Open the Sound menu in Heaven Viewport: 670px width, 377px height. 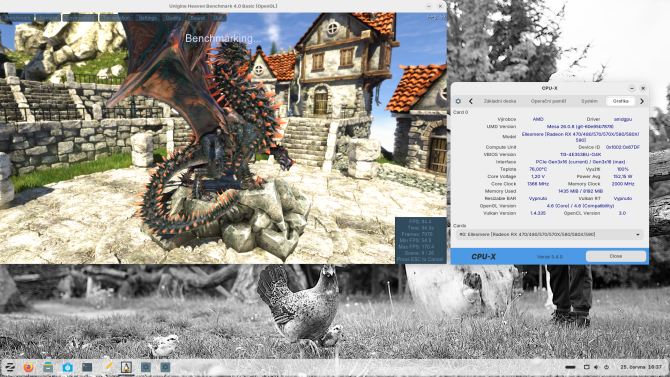197,18
